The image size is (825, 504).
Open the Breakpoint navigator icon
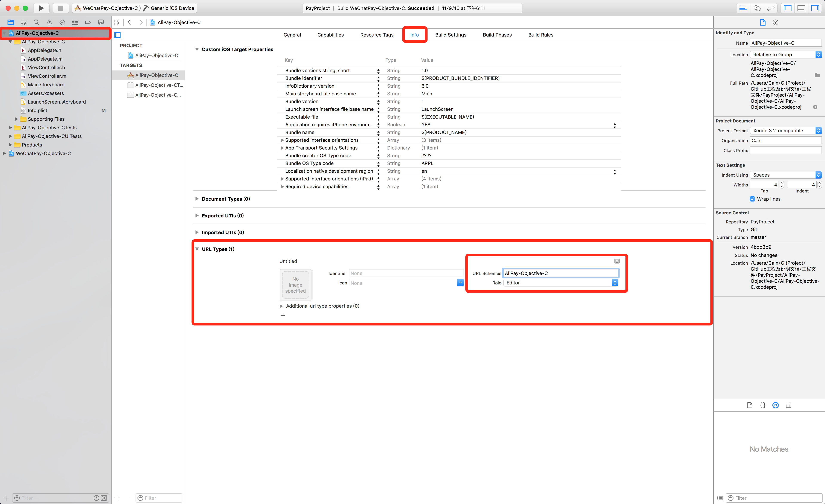pos(88,22)
